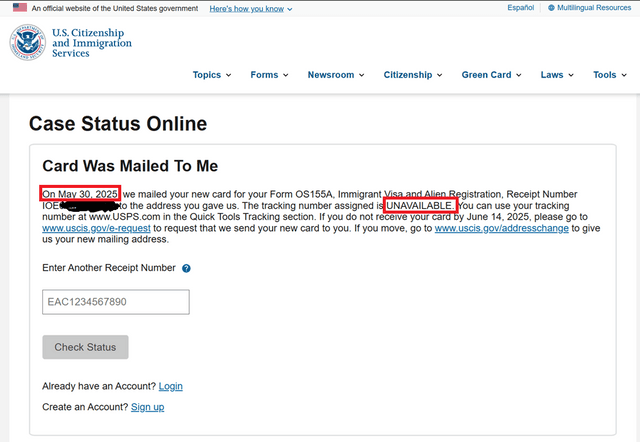Expand the Here's how you know chevron

coord(289,9)
